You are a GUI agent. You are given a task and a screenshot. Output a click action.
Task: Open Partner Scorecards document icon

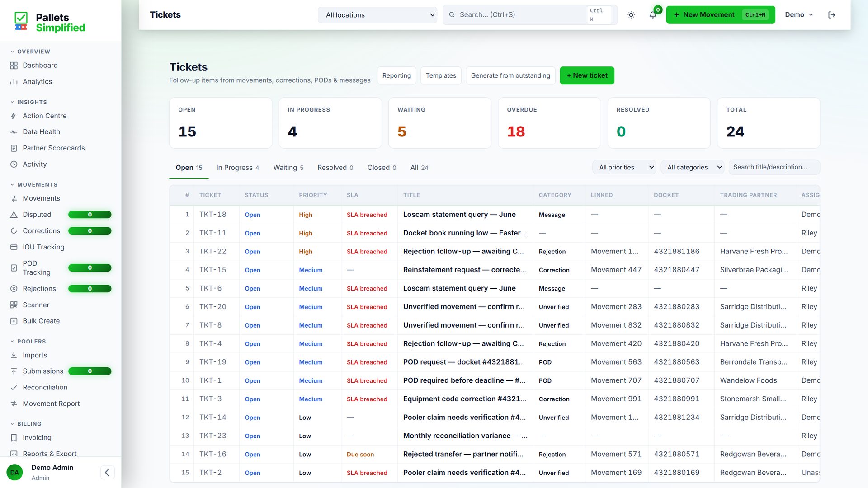click(14, 148)
